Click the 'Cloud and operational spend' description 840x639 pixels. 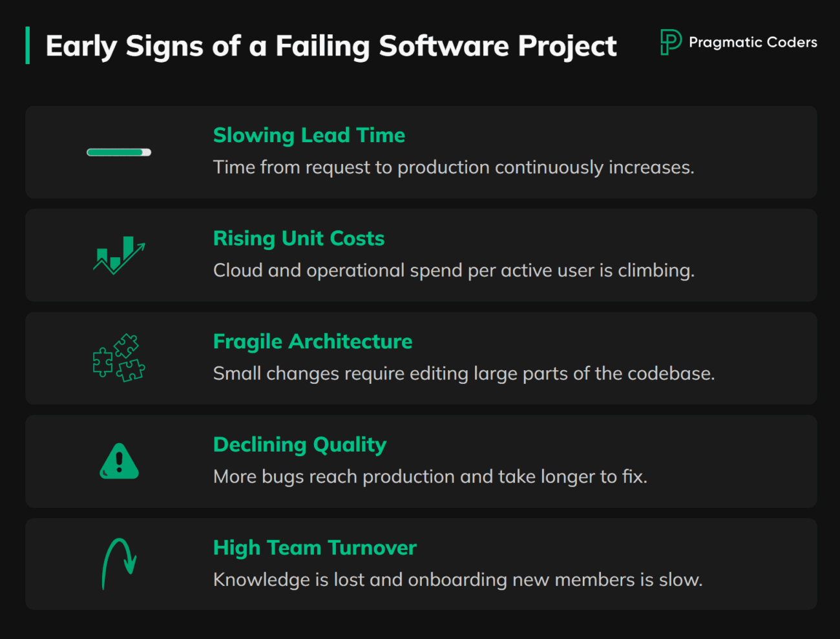pyautogui.click(x=454, y=270)
